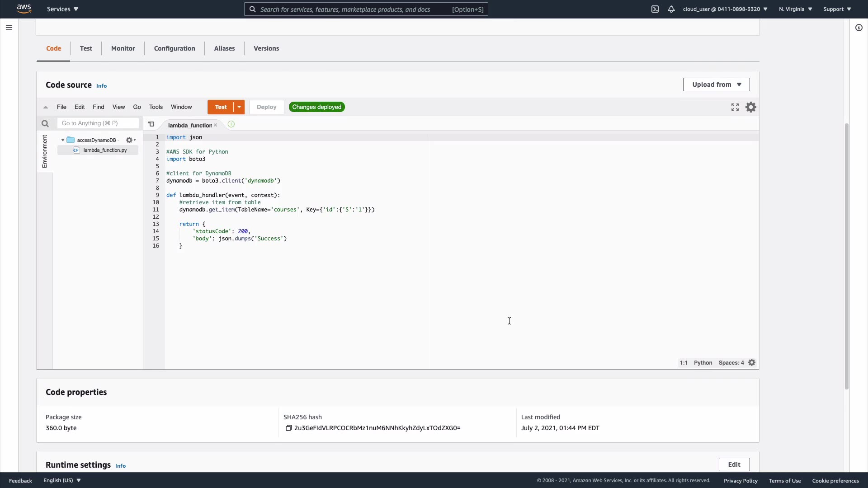Open the status bar settings gear
The width and height of the screenshot is (868, 488).
(x=752, y=363)
